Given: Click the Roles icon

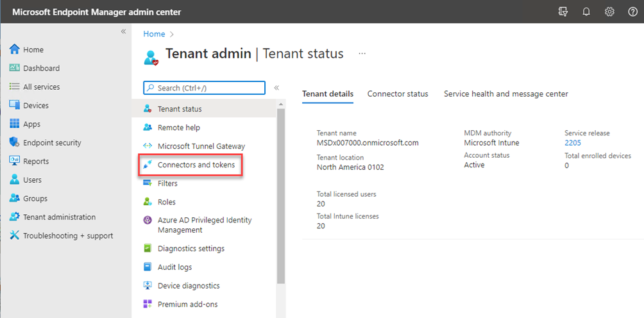Looking at the screenshot, I should tap(148, 202).
